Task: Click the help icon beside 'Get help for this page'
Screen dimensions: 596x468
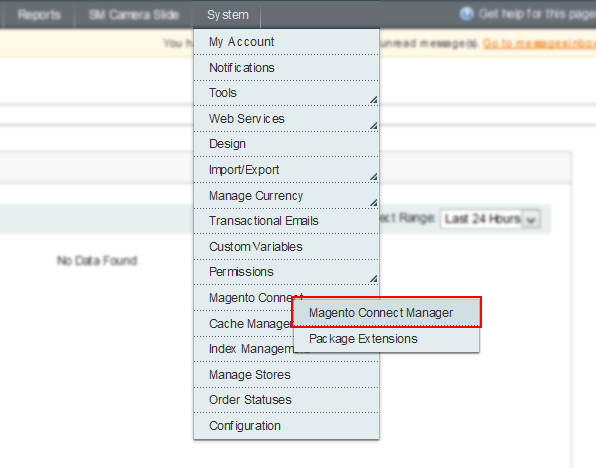Action: point(466,14)
